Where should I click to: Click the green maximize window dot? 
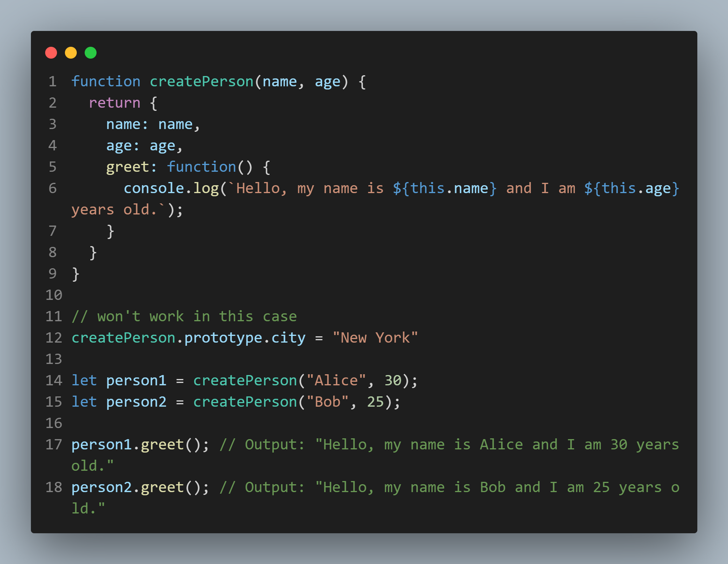(91, 53)
